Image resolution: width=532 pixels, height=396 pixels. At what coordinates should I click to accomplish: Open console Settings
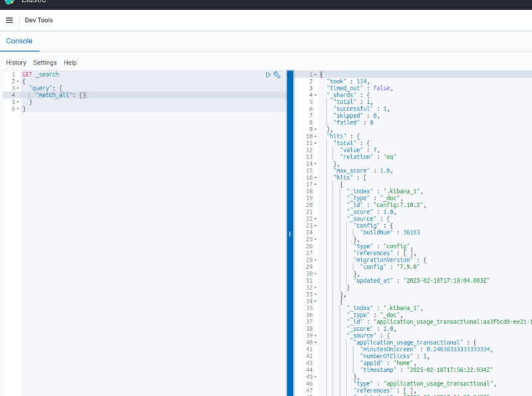[x=45, y=63]
